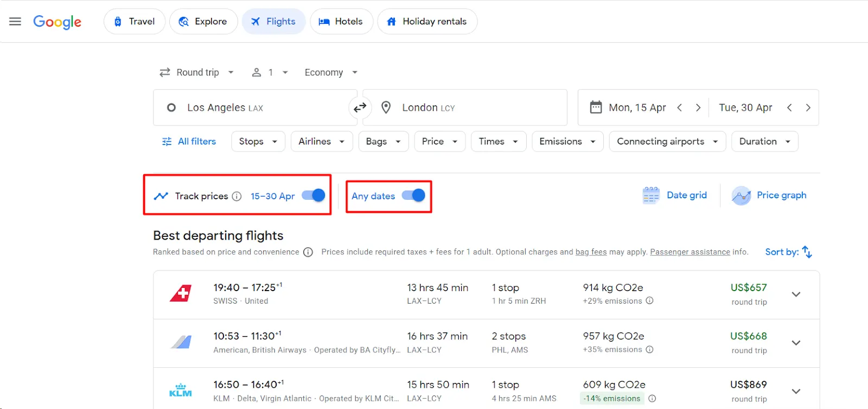The width and height of the screenshot is (868, 409).
Task: Click the KLM airline logo
Action: [181, 391]
